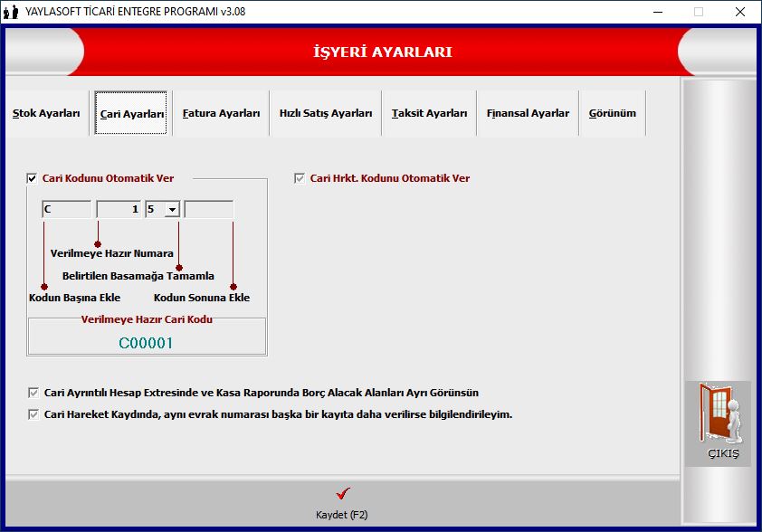The height and width of the screenshot is (532, 762).
Task: Click the Verilmeye Hazır Numara field
Action: click(119, 209)
